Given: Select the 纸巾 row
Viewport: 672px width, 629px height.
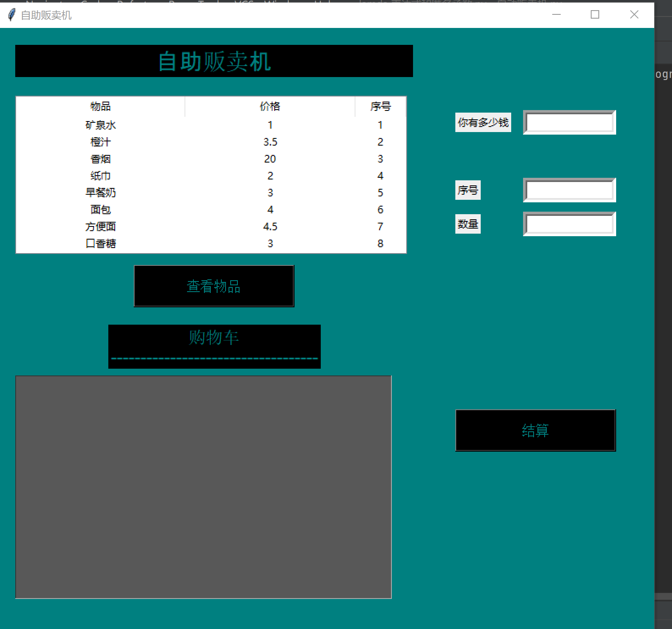Looking at the screenshot, I should point(211,176).
